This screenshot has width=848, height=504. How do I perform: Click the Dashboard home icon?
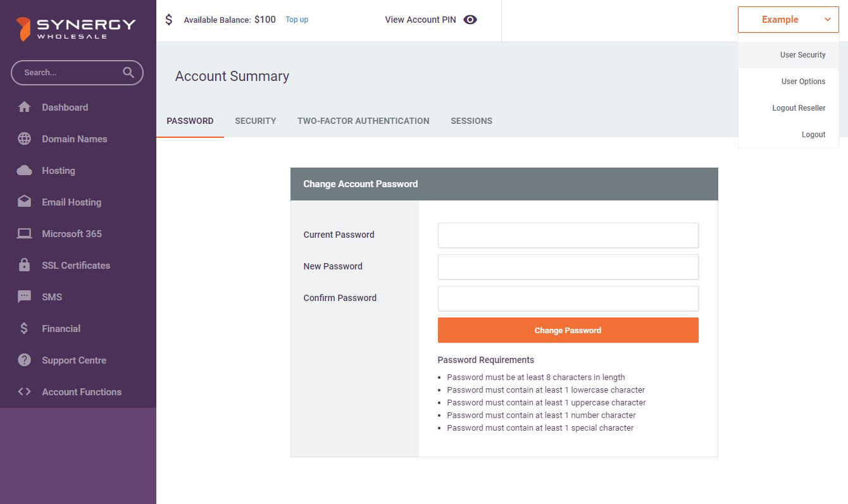click(x=24, y=108)
